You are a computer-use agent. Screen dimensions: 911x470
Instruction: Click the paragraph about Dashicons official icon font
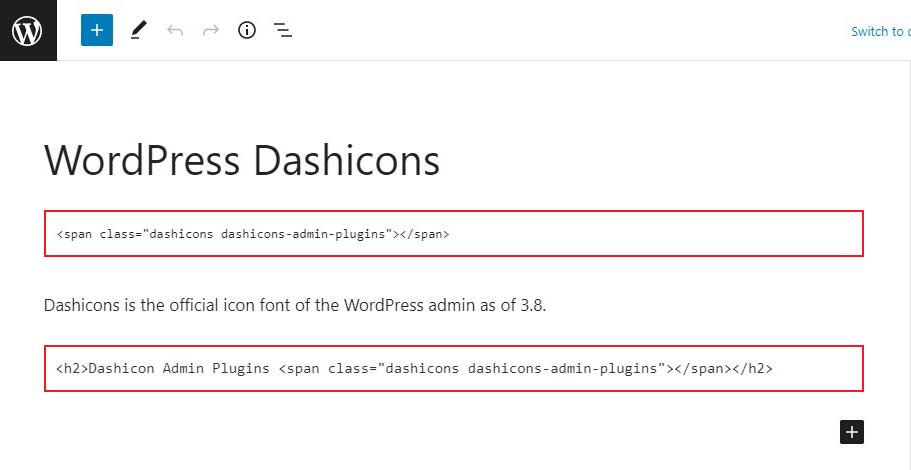295,305
